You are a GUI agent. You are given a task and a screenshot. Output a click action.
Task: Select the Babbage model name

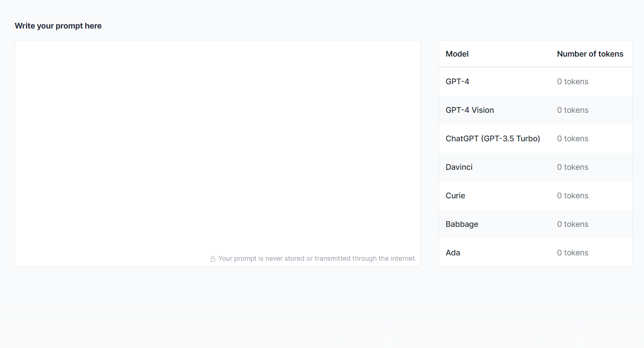[462, 224]
